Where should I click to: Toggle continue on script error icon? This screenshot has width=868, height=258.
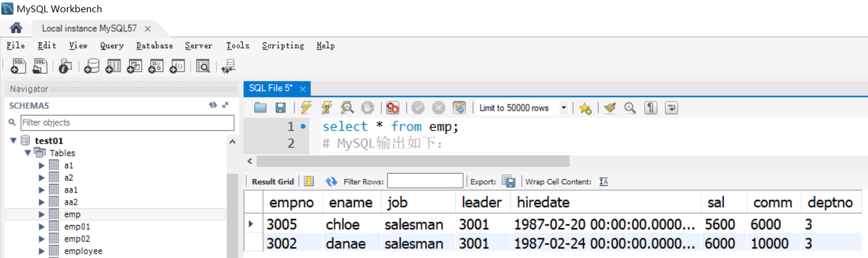[x=393, y=108]
